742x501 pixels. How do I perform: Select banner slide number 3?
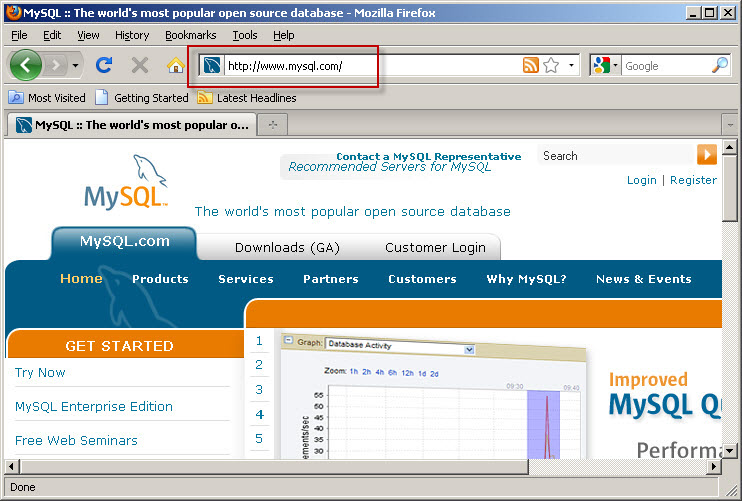[259, 389]
